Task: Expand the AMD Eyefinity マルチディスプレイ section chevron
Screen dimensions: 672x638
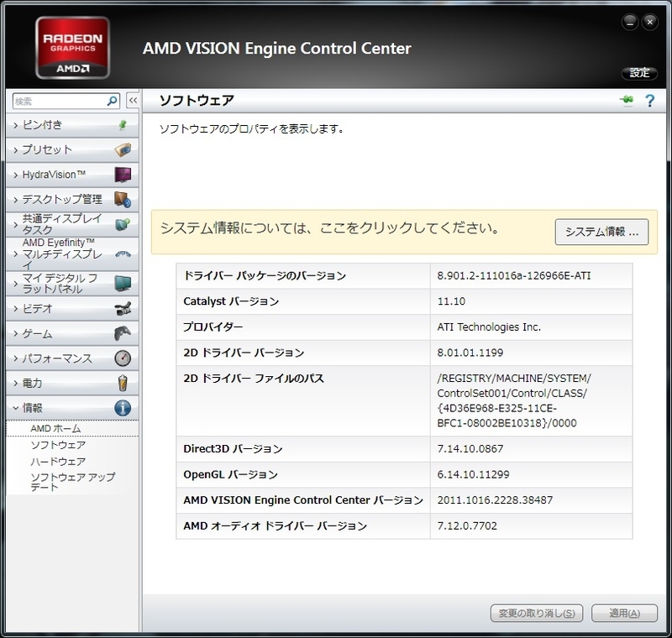Action: (16, 254)
